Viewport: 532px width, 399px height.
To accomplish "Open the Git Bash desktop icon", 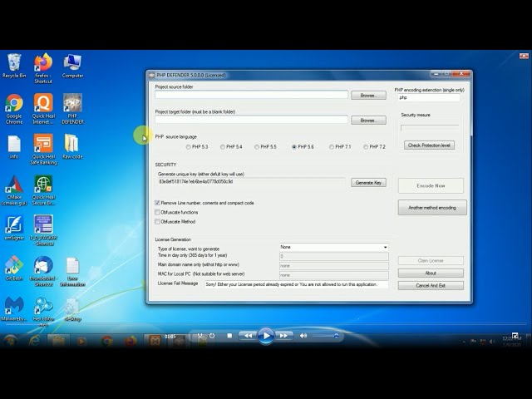I will [x=14, y=268].
